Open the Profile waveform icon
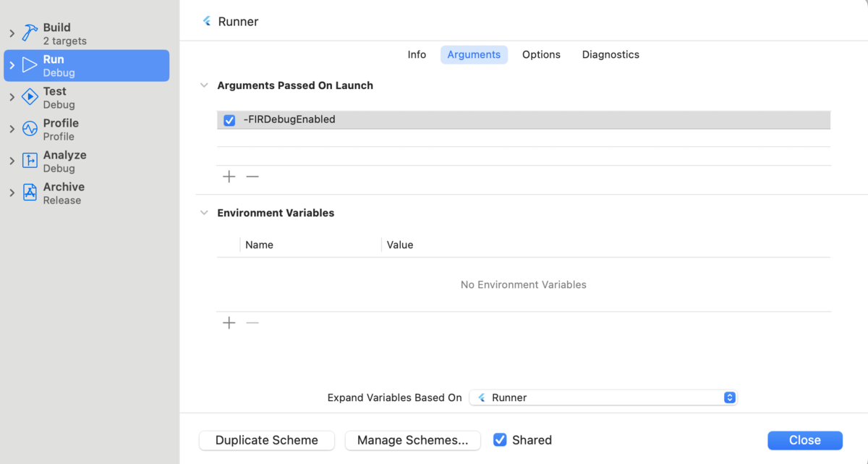The image size is (868, 464). pyautogui.click(x=30, y=129)
